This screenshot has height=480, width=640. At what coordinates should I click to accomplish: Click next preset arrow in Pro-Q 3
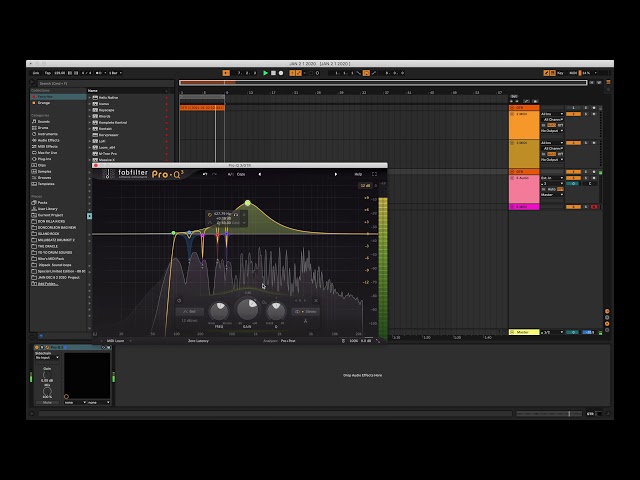(x=336, y=174)
